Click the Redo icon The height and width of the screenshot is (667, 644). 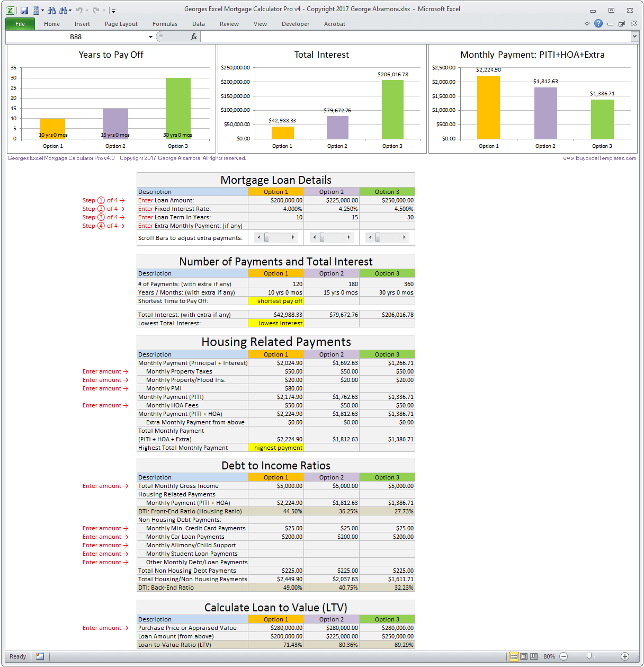coord(95,10)
